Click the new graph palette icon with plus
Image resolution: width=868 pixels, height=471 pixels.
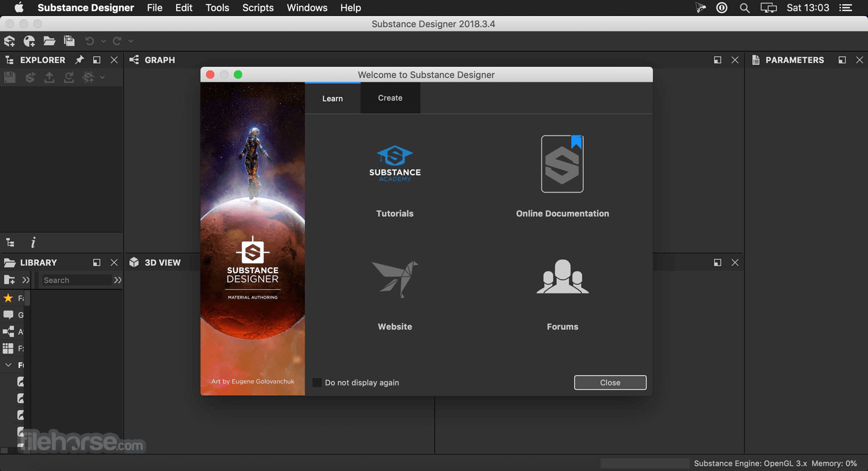point(30,41)
